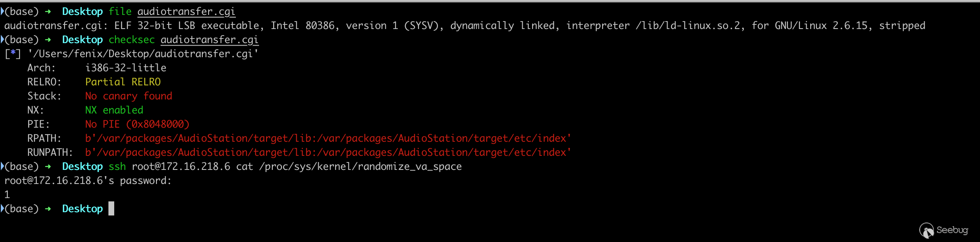The image size is (980, 242).
Task: Click the red RPATH path value
Action: pyautogui.click(x=328, y=138)
